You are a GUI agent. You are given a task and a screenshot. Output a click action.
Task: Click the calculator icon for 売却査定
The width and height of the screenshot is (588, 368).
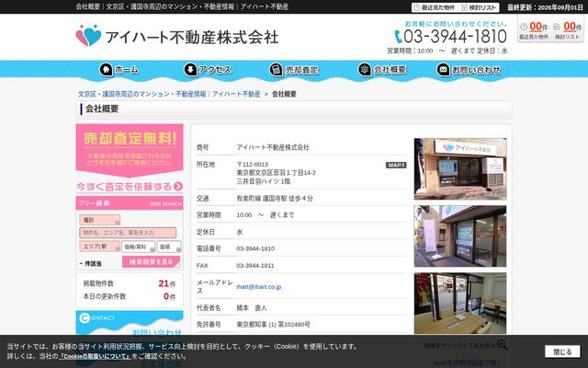(x=277, y=70)
